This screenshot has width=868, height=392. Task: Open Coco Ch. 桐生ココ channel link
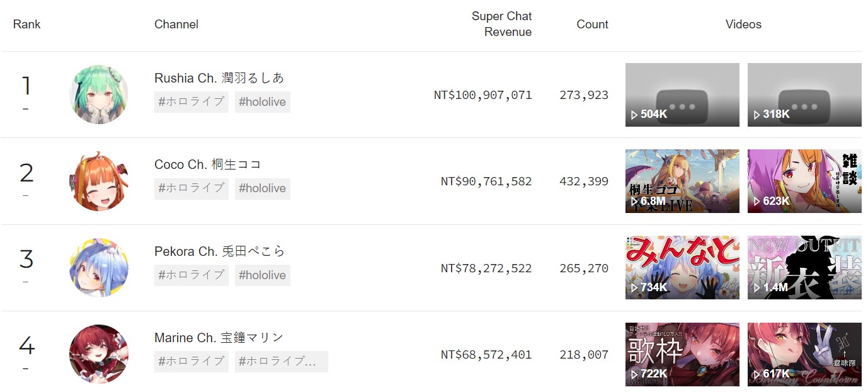[208, 164]
